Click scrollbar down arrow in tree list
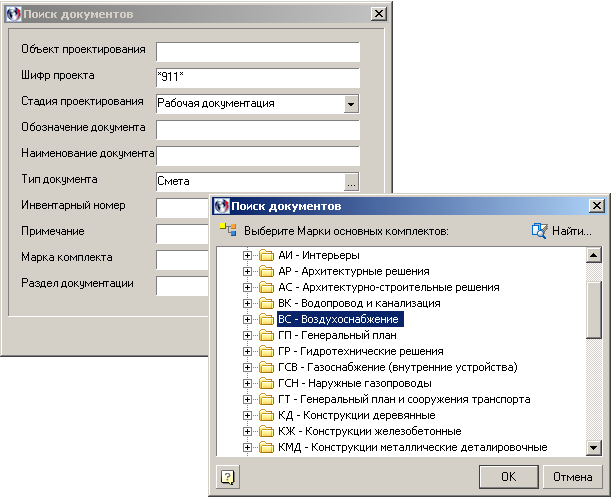Viewport: 611px width, 497px height. [593, 449]
